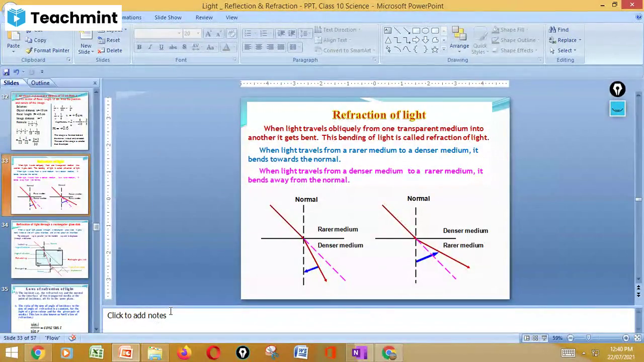Close the Slides/Outline pane
Screen dimensions: 644x362
point(95,83)
